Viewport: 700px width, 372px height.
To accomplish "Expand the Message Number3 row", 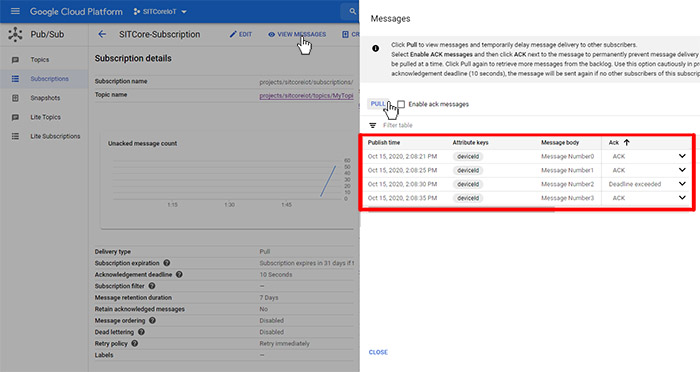I will point(682,198).
